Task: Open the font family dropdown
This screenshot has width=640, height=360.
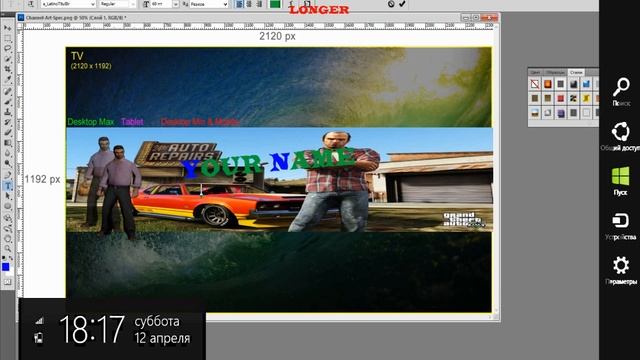Action: [x=68, y=4]
